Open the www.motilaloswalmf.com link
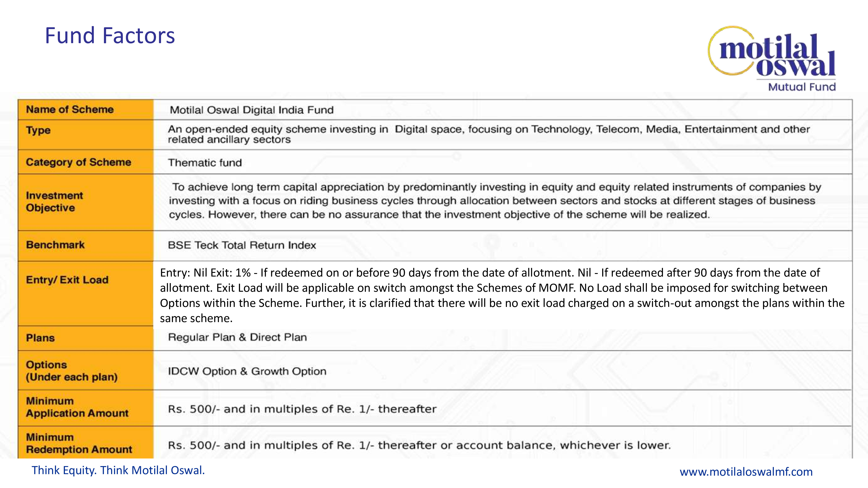Viewport: 868px width, 488px height. (x=746, y=472)
